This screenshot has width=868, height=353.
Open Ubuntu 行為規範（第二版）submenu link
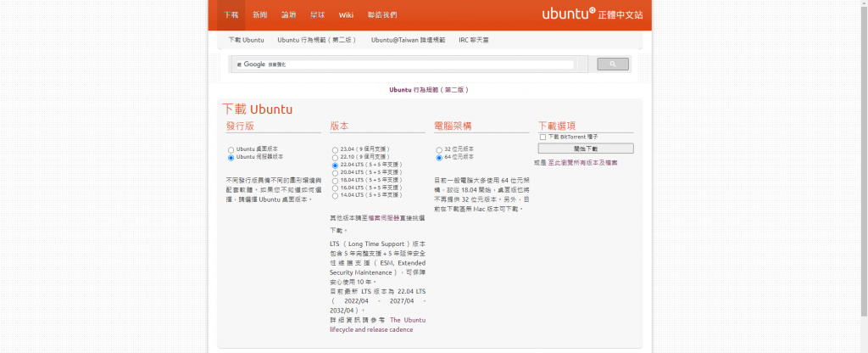pos(317,40)
